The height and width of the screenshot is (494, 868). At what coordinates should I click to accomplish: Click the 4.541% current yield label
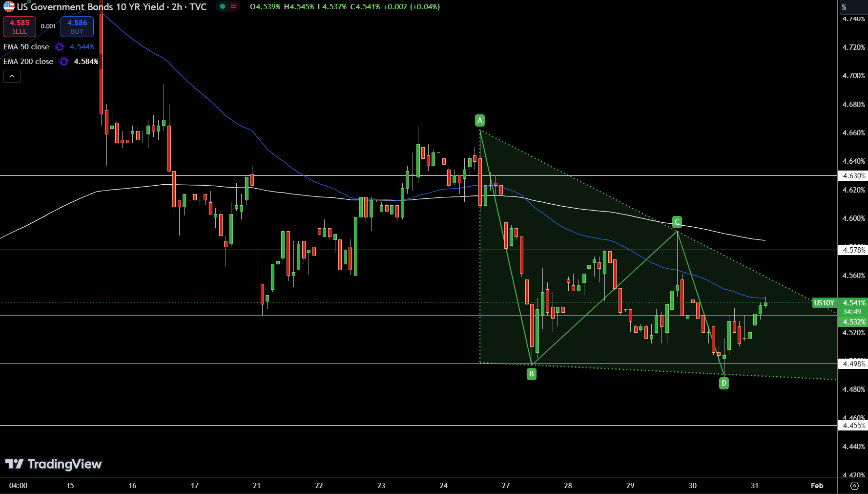click(x=853, y=303)
